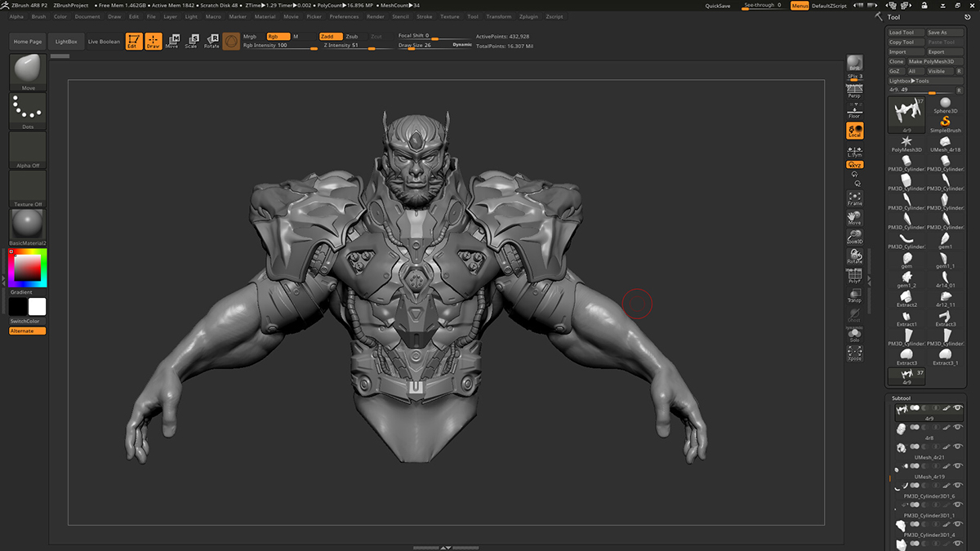Collapse the Subtool palette section
The width and height of the screenshot is (980, 551).
coord(901,398)
